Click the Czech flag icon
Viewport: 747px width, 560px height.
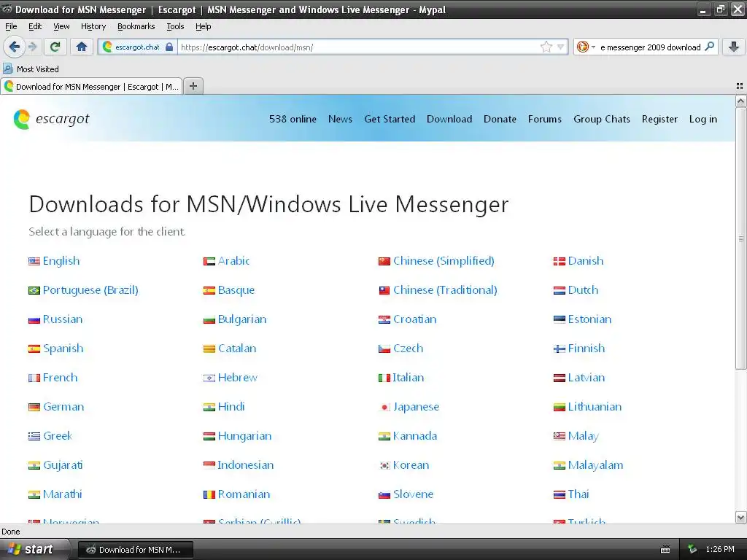[x=384, y=349]
